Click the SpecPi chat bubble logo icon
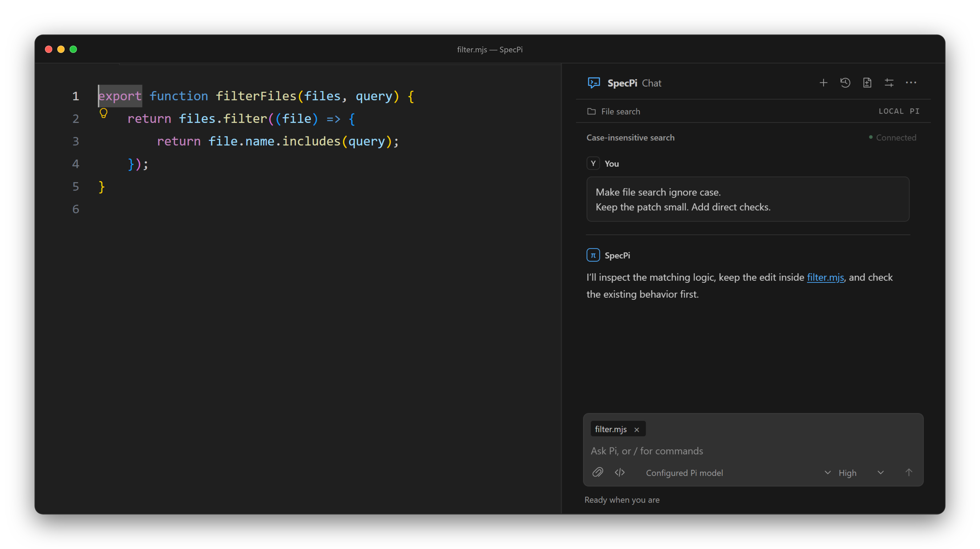Viewport: 980px width, 549px height. point(593,82)
